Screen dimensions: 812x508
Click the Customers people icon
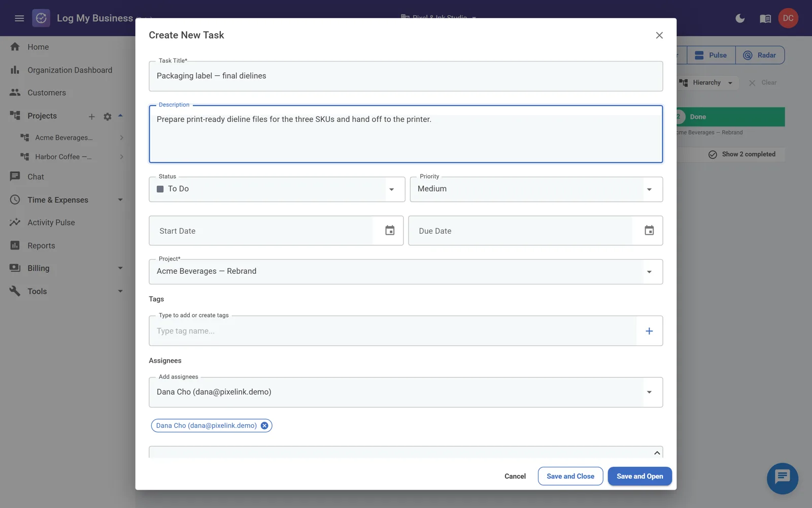(x=15, y=92)
